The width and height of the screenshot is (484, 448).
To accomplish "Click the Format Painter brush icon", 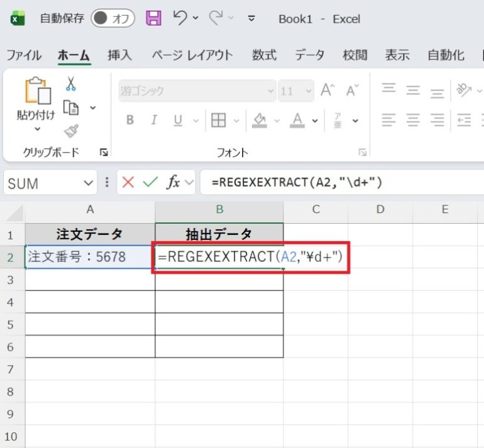I will [x=71, y=131].
